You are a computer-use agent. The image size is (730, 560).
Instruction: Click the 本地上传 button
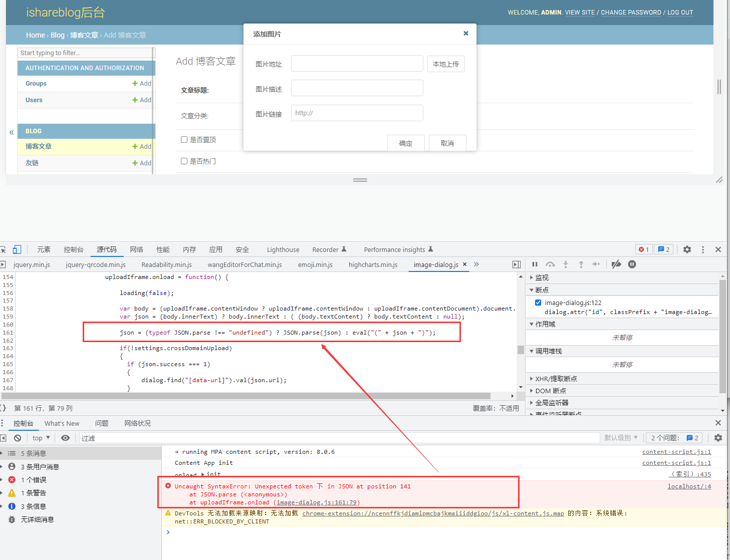point(446,64)
